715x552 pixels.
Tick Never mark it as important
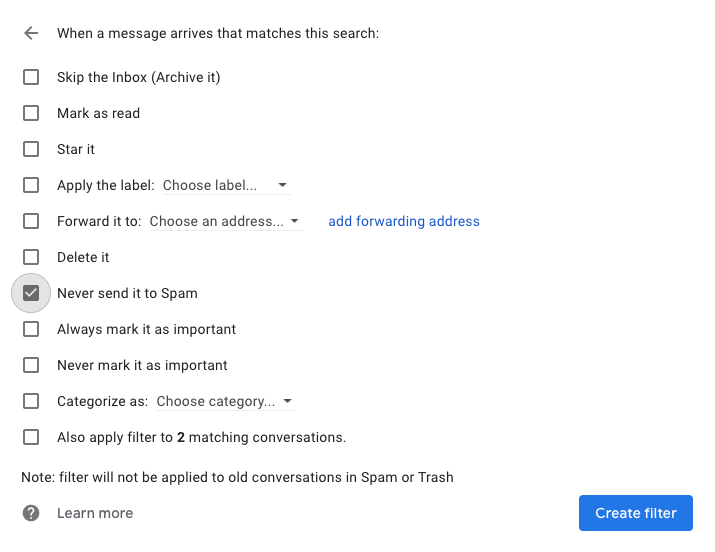(31, 365)
